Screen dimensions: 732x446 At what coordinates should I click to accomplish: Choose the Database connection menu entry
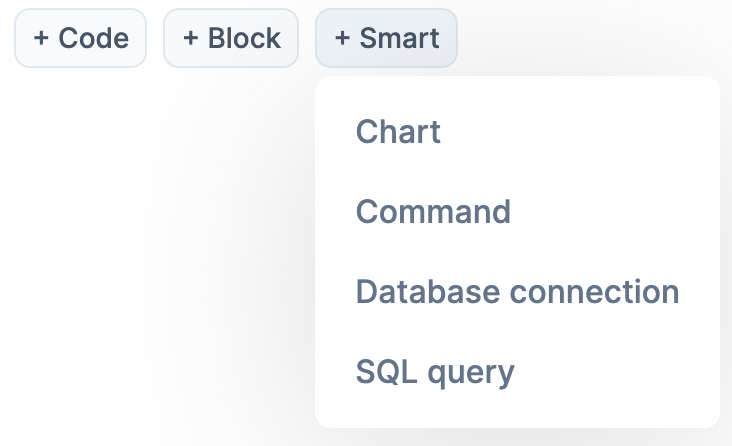click(517, 292)
